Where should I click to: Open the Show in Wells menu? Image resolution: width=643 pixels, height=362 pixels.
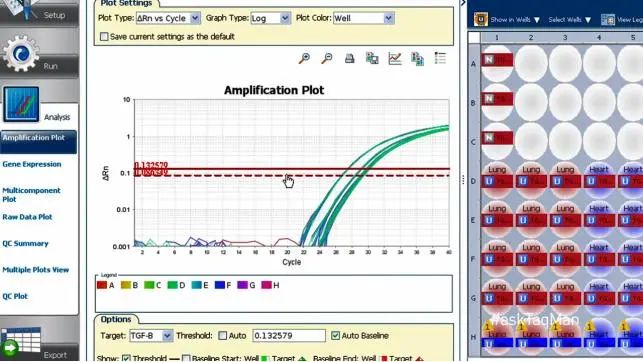pos(515,20)
